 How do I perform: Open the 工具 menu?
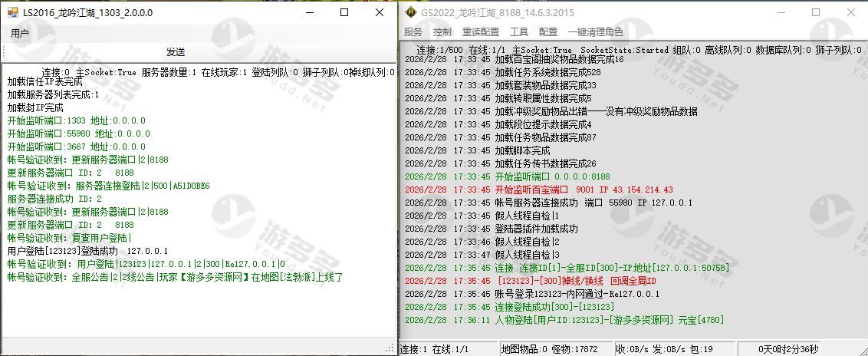click(x=519, y=32)
